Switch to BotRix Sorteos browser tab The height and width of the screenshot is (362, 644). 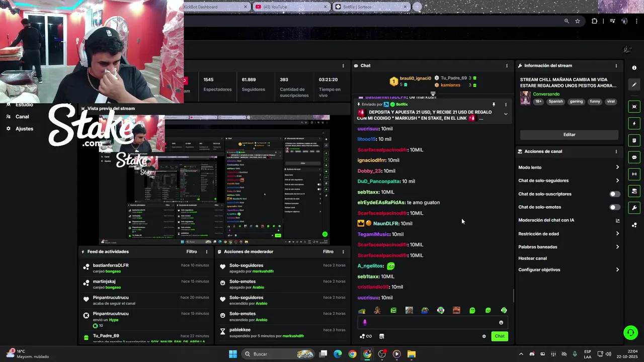(x=371, y=7)
